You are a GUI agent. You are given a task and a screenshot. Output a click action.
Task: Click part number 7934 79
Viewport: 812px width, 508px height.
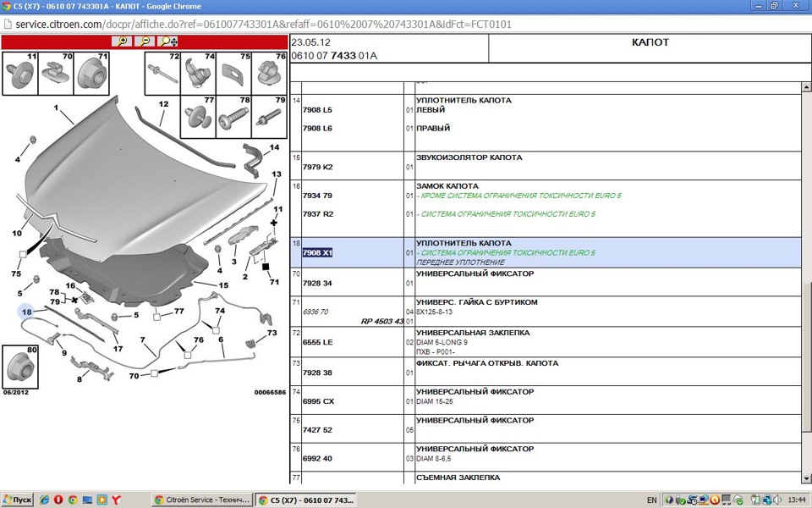pos(317,196)
